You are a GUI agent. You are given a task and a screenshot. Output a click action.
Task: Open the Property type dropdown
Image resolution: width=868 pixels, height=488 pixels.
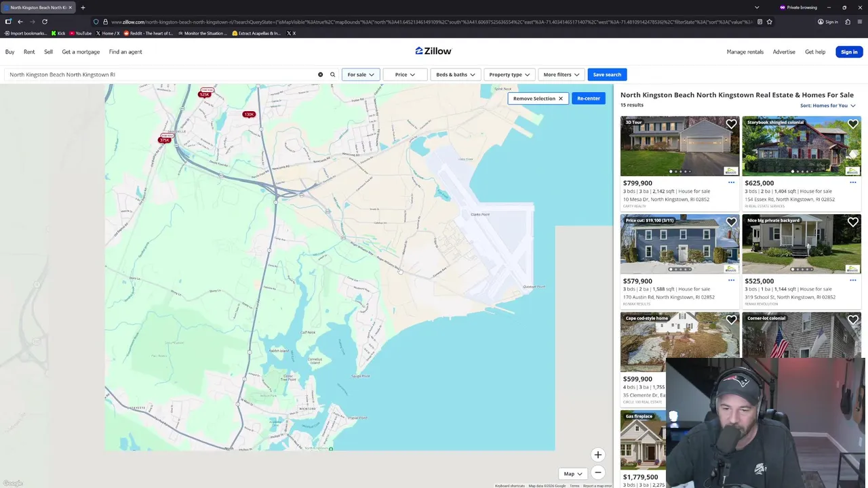pyautogui.click(x=509, y=75)
